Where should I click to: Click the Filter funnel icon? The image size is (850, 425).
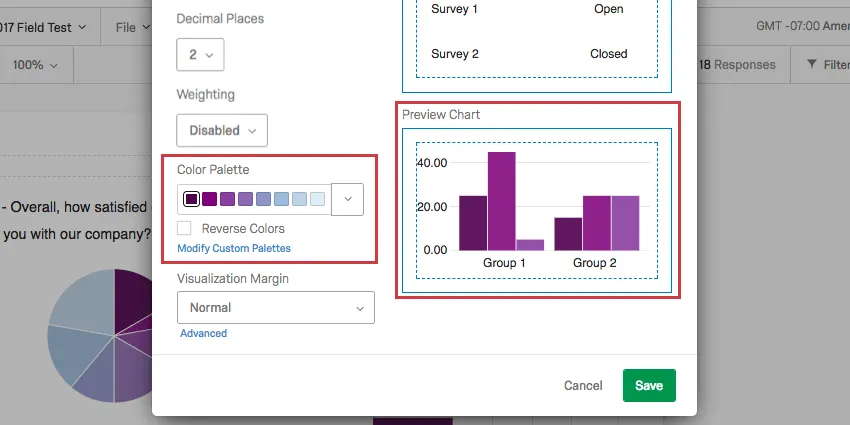(x=810, y=65)
